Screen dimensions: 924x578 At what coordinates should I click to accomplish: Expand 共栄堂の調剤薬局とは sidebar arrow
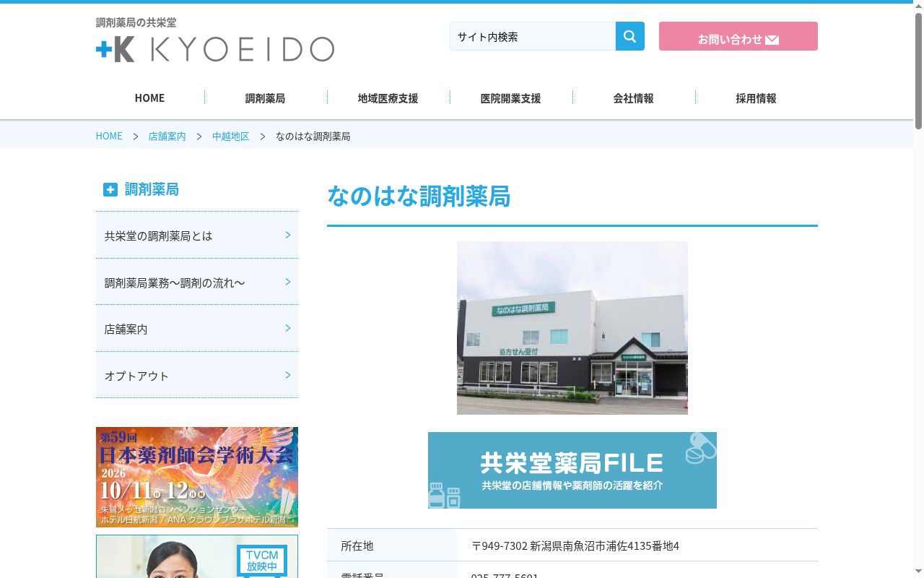click(x=288, y=235)
